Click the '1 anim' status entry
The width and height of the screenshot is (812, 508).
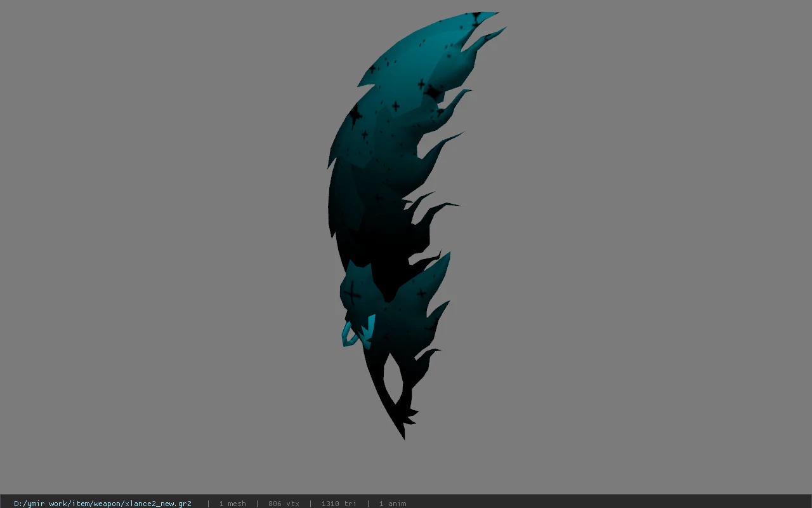[393, 504]
